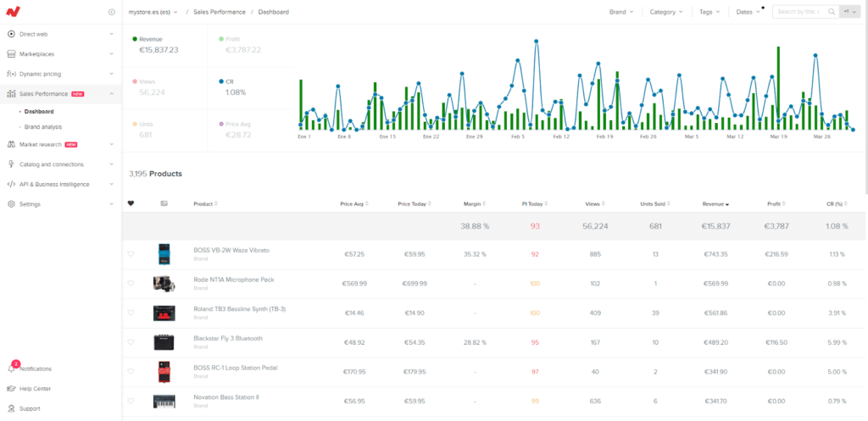
Task: Open the Category filter dropdown
Action: 666,12
